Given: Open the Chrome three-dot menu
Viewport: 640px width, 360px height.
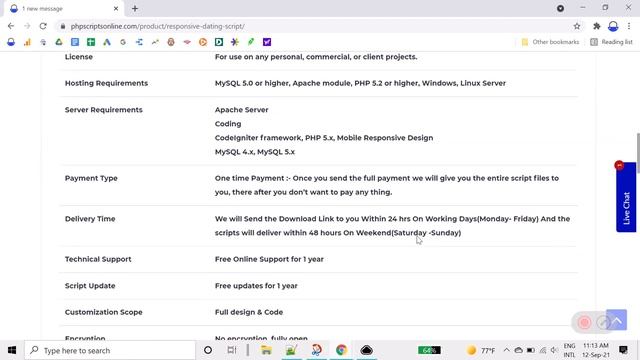Looking at the screenshot, I should [x=629, y=26].
